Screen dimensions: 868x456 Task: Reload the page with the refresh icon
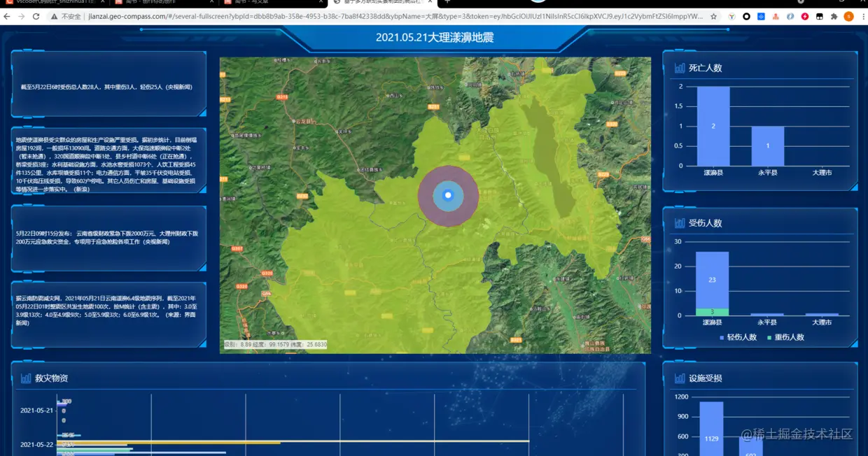pyautogui.click(x=36, y=16)
